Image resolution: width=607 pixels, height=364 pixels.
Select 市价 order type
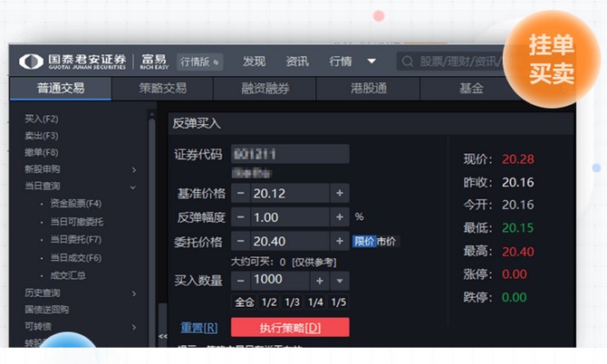(x=387, y=242)
